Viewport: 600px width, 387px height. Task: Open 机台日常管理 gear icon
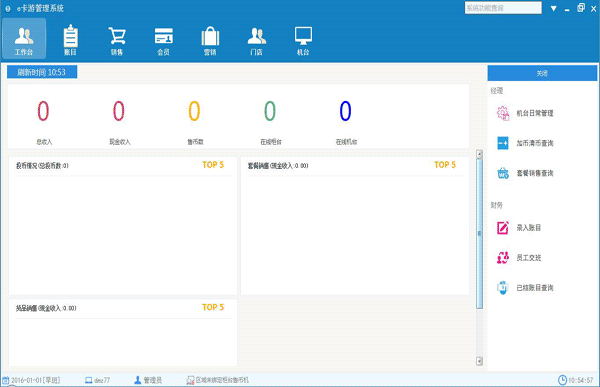click(503, 113)
